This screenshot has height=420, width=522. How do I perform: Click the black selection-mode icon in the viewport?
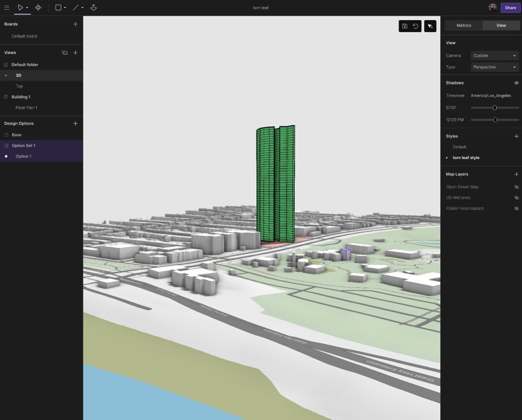(430, 26)
